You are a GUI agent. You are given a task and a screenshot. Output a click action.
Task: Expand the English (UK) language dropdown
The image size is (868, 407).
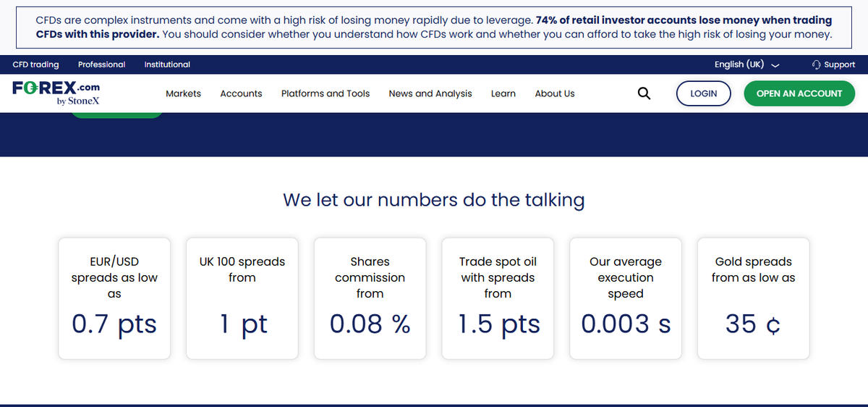coord(746,64)
